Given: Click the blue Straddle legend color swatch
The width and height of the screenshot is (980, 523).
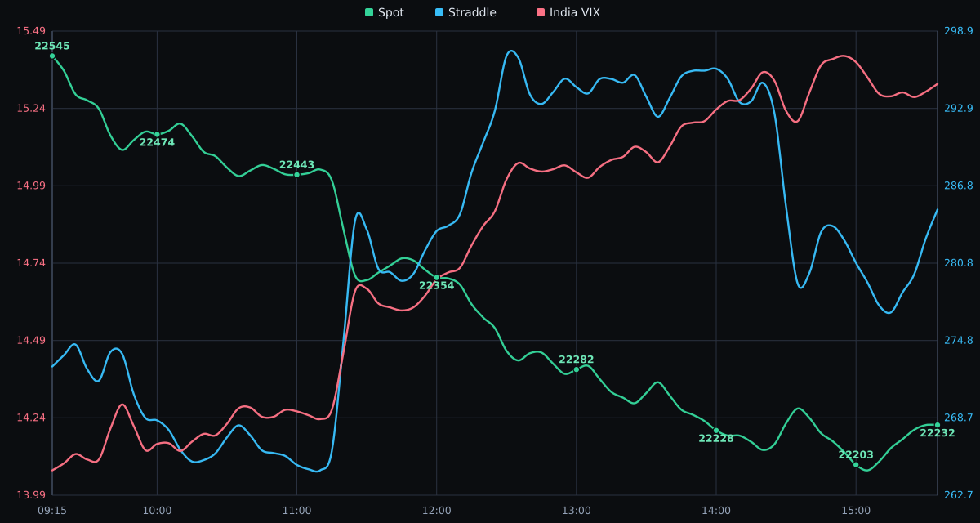Looking at the screenshot, I should pos(439,12).
